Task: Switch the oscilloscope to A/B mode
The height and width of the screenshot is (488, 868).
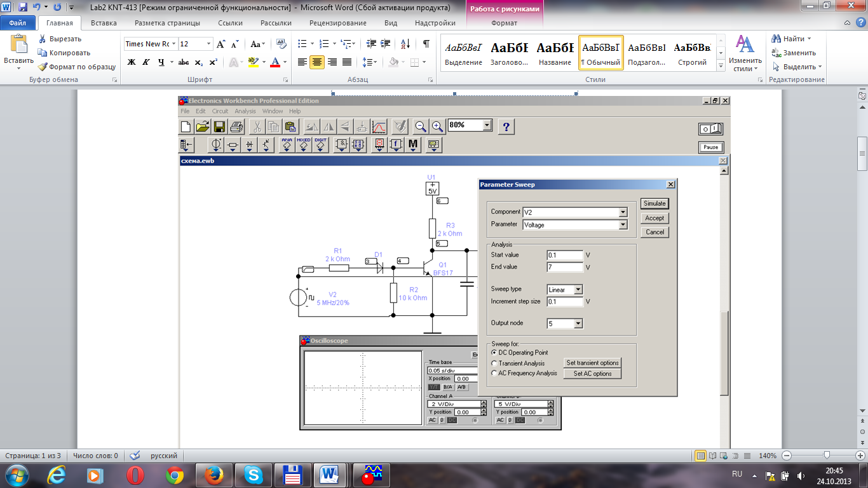Action: (x=462, y=387)
